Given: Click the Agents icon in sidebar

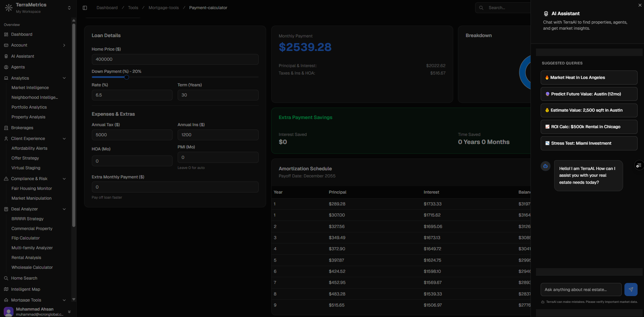Looking at the screenshot, I should (x=6, y=67).
